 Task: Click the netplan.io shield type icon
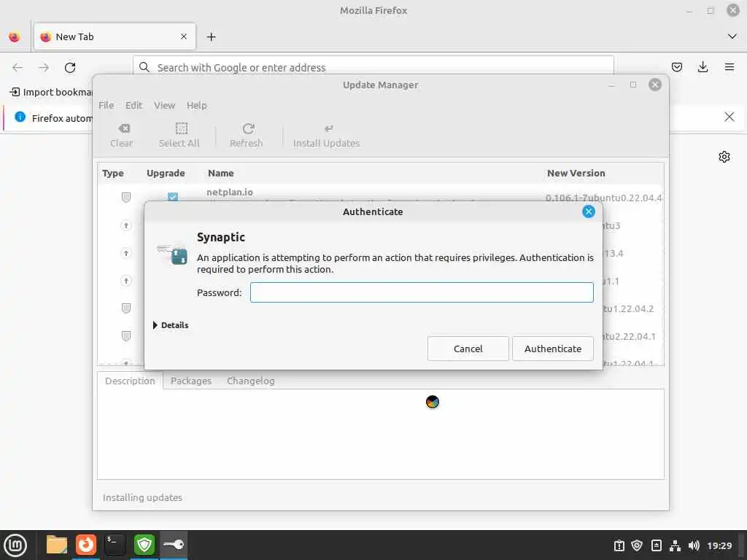coord(125,197)
